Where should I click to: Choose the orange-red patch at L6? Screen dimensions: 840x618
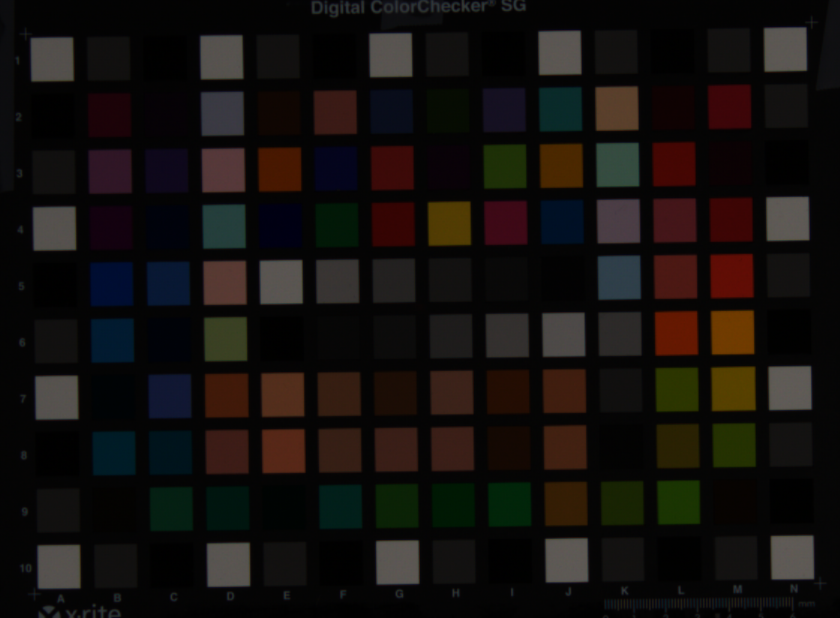click(x=676, y=333)
